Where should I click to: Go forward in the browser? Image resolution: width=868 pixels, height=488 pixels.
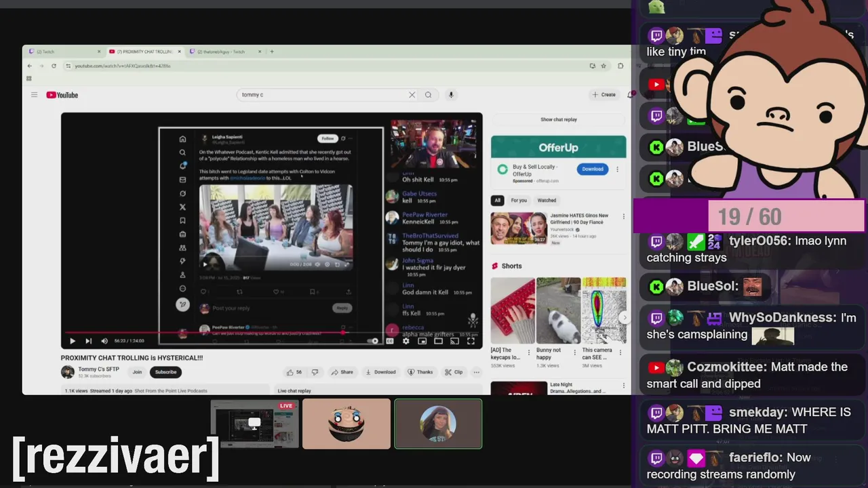click(x=41, y=66)
